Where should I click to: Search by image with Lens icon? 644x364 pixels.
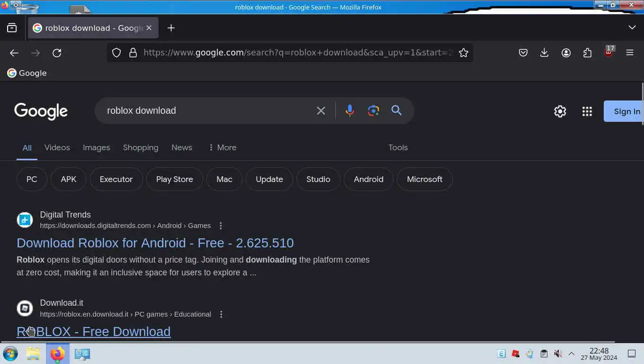[x=374, y=110]
